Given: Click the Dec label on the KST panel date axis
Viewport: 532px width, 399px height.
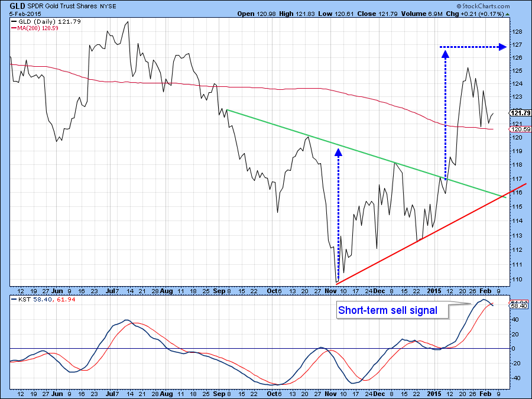Looking at the screenshot, I should point(379,394).
